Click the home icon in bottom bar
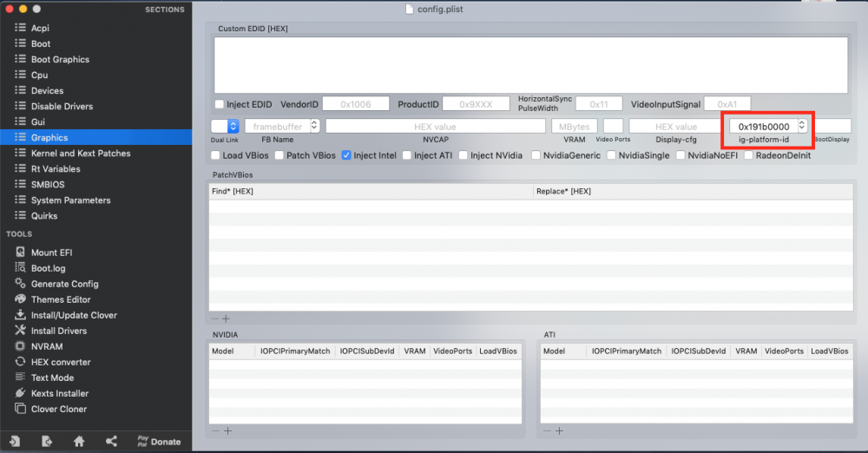This screenshot has height=453, width=868. tap(79, 442)
